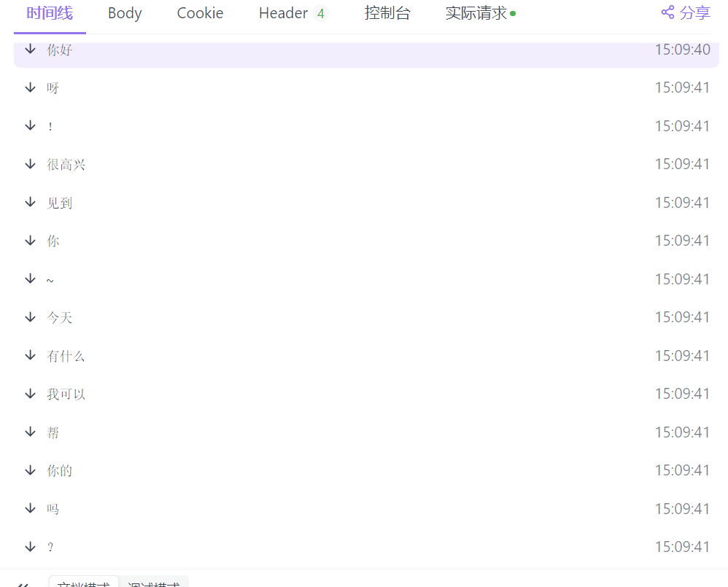Click the down arrow icon beside 很高兴
Viewport: 728px width, 587px height.
click(30, 164)
